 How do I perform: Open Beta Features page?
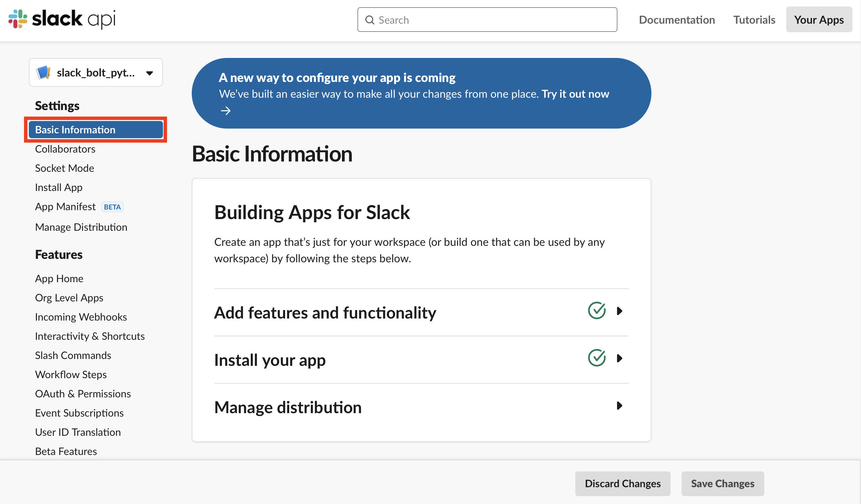click(x=66, y=451)
